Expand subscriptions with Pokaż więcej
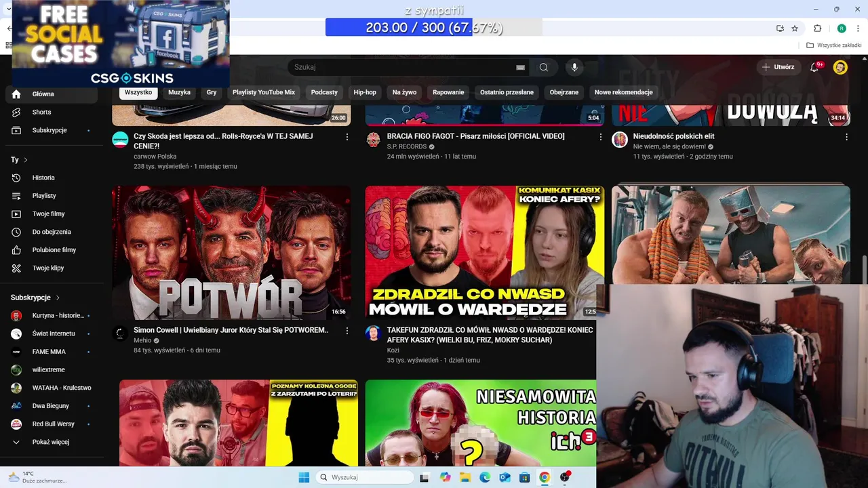The height and width of the screenshot is (488, 868). (52, 442)
